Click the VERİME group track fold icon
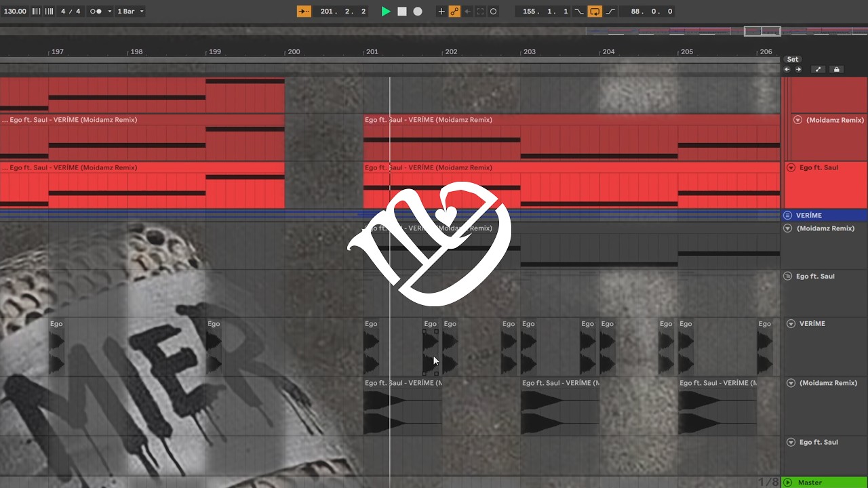 tap(787, 216)
